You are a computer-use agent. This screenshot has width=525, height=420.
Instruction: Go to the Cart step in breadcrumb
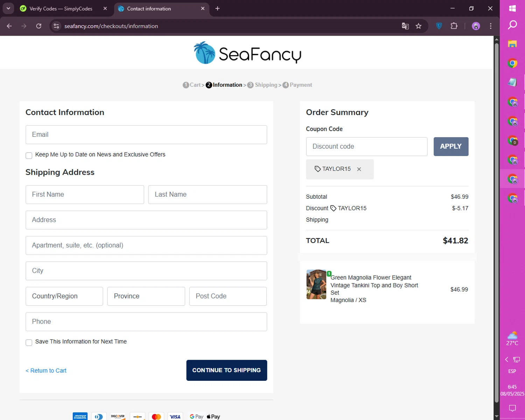[192, 85]
